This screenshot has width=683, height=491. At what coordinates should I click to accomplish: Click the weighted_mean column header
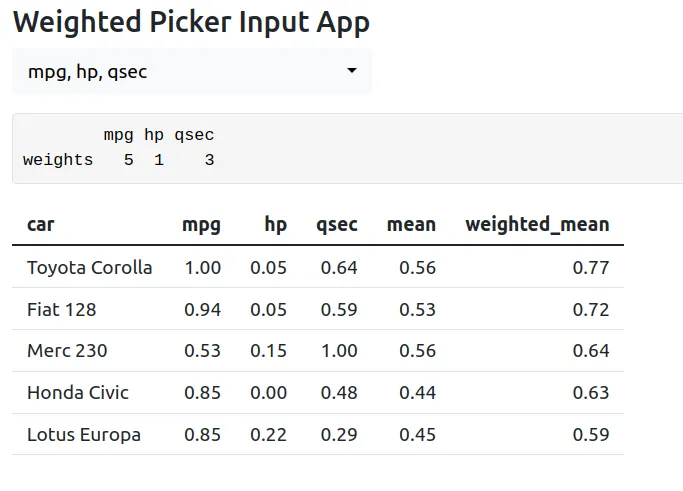click(x=537, y=224)
